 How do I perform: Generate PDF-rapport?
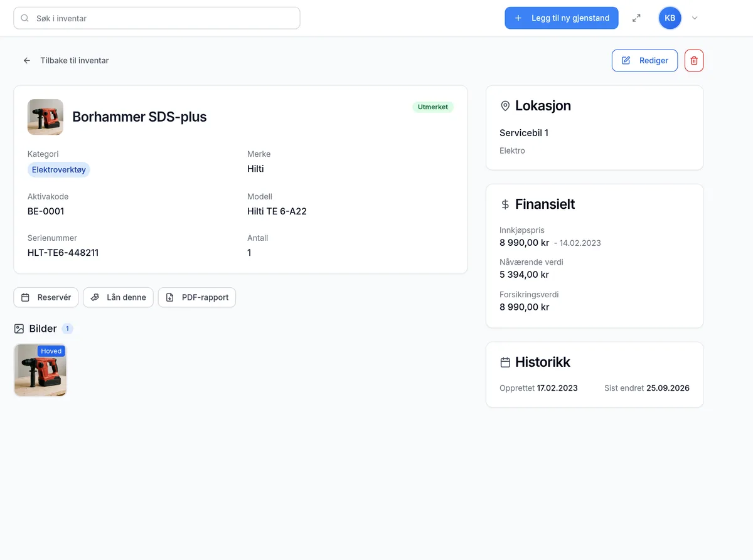(197, 297)
